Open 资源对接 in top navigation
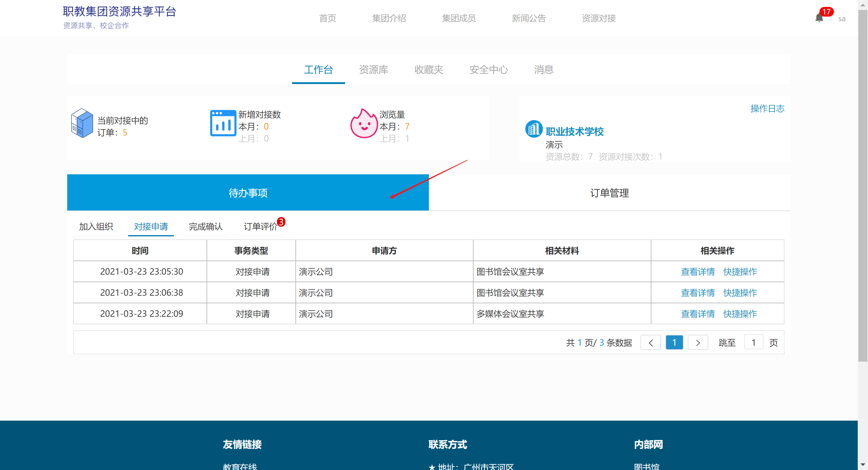Screen dimensions: 868x470 click(x=599, y=18)
